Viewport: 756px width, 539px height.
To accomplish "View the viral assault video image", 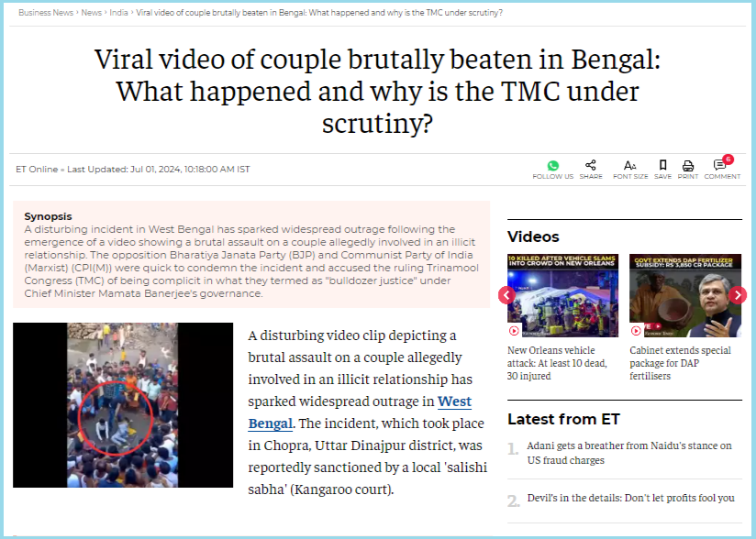I will click(123, 405).
